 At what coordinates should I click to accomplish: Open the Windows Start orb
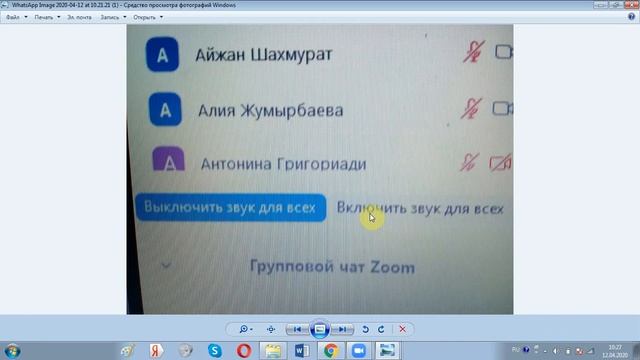(12, 351)
